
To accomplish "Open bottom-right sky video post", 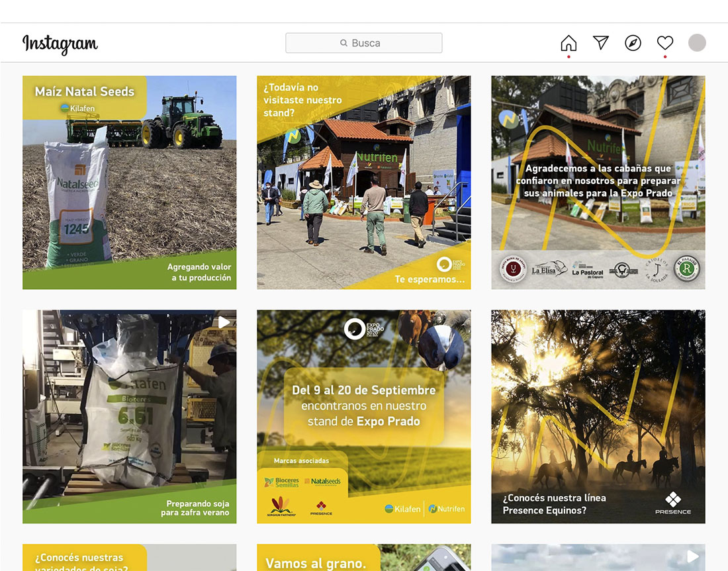I will (598, 558).
